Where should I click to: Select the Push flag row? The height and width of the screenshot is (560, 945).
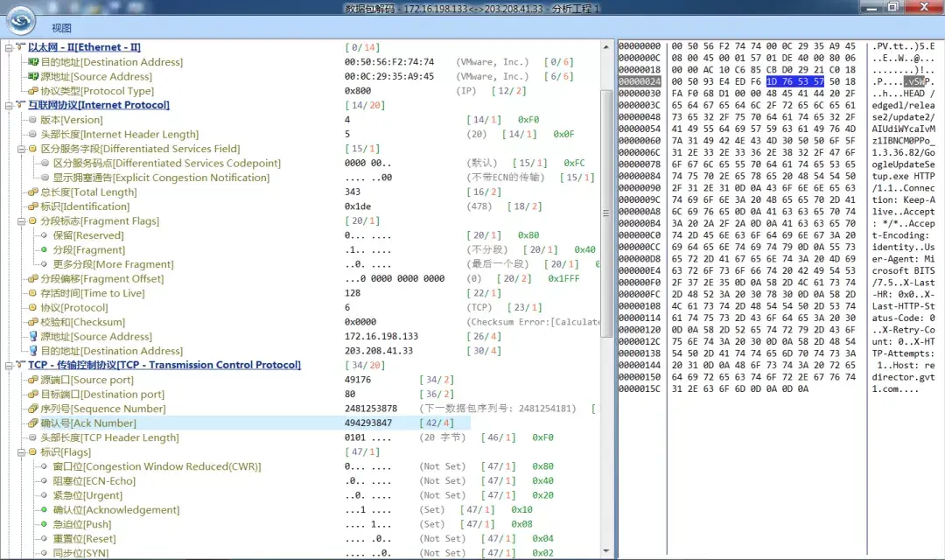84,524
